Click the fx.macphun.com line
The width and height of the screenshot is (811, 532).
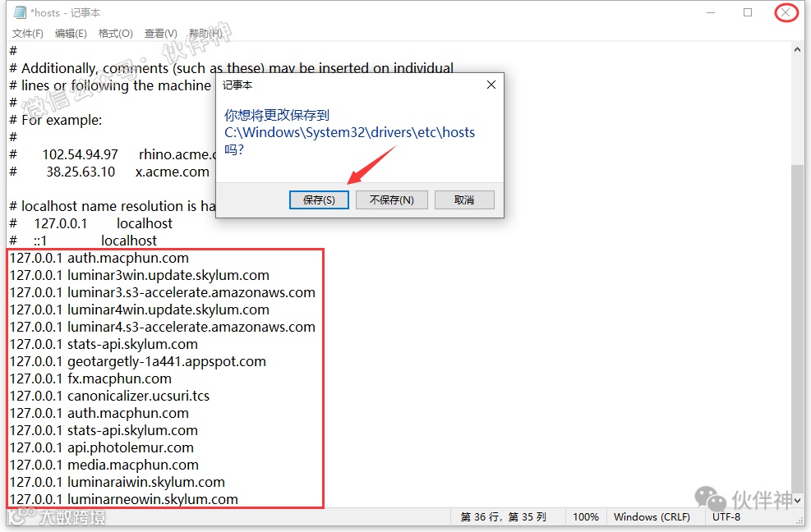pyautogui.click(x=90, y=379)
